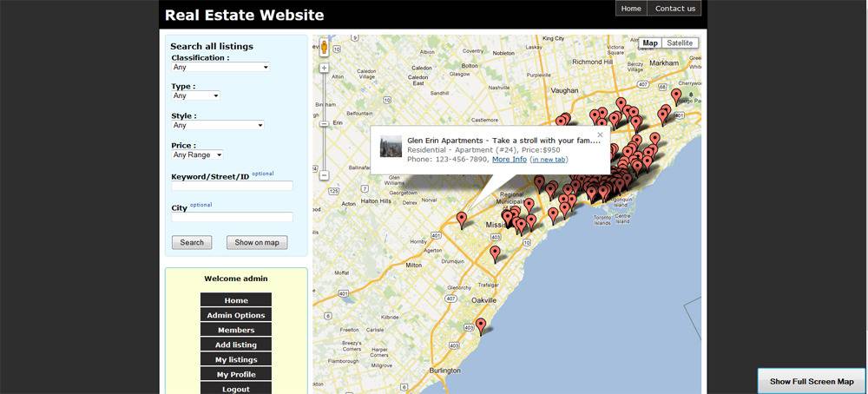Click the 'Vaughan' label on the map
This screenshot has height=394, width=868.
pos(565,90)
